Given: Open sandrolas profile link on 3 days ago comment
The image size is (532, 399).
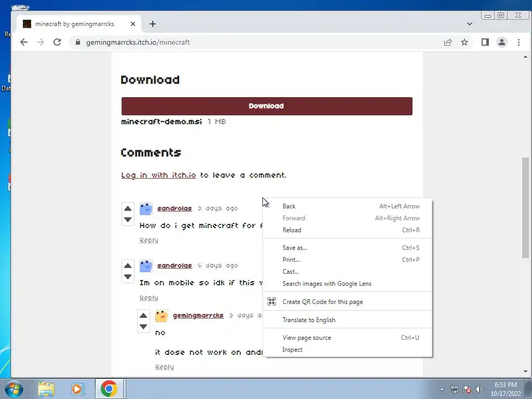Looking at the screenshot, I should point(175,208).
